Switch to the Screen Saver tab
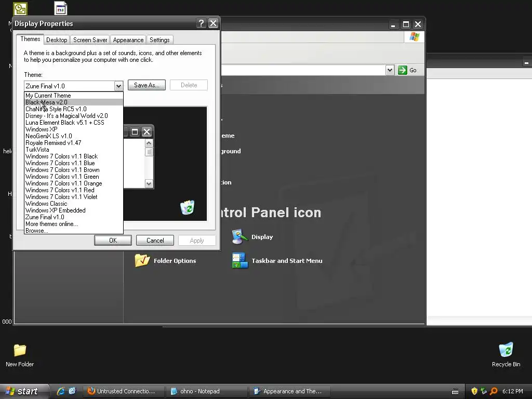Image resolution: width=532 pixels, height=399 pixels. tap(90, 40)
